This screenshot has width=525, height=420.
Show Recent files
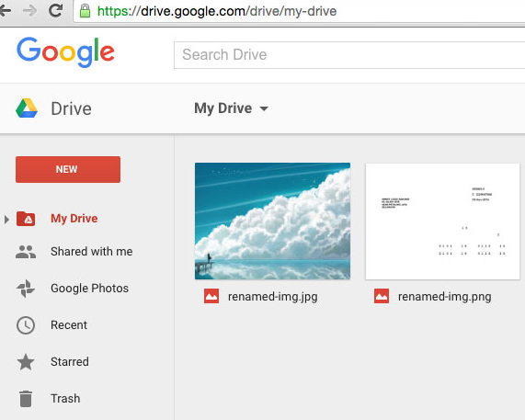69,325
